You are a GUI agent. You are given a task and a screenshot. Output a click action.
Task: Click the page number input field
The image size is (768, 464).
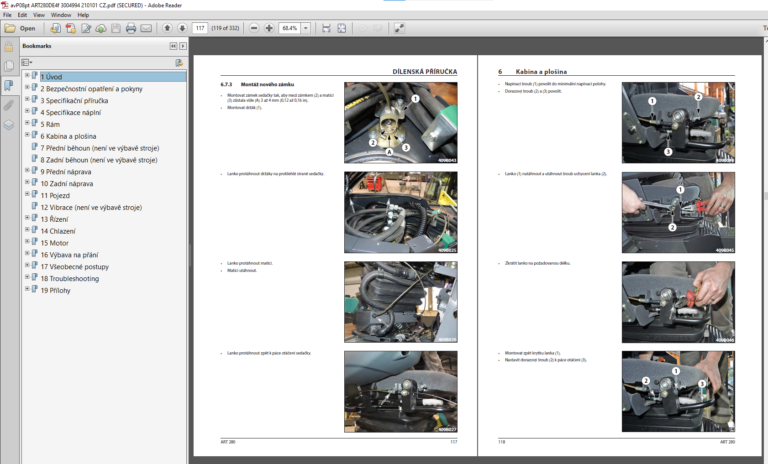click(201, 28)
